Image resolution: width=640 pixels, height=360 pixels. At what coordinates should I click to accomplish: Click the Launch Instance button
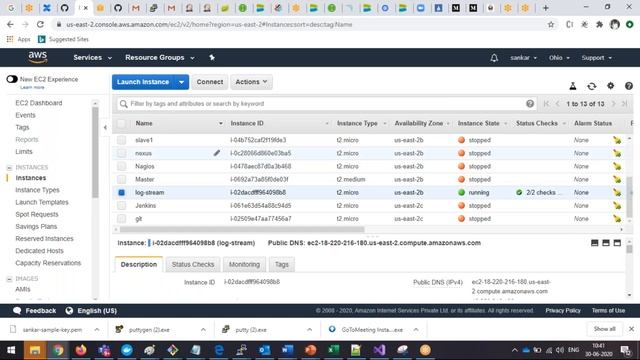tap(143, 82)
